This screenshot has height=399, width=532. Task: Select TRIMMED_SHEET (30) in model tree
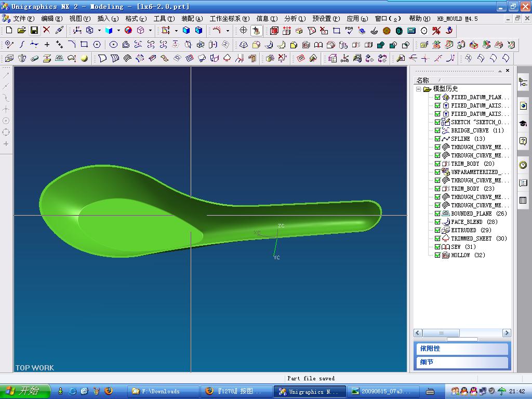coord(478,238)
